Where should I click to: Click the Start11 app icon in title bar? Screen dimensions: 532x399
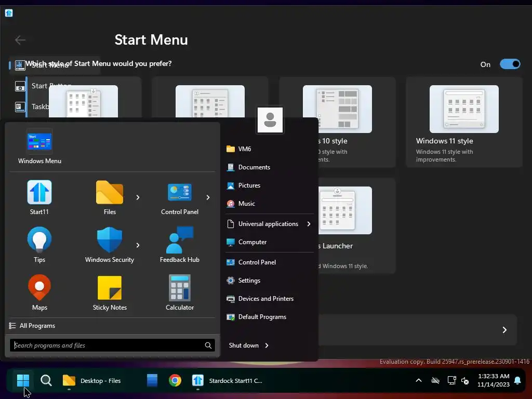tap(9, 13)
